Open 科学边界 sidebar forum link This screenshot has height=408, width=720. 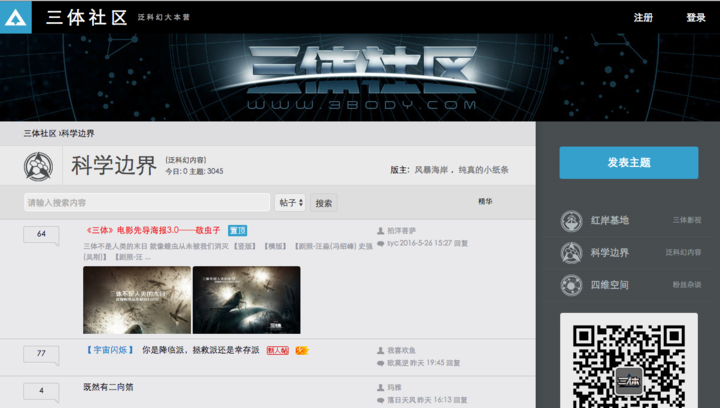609,252
